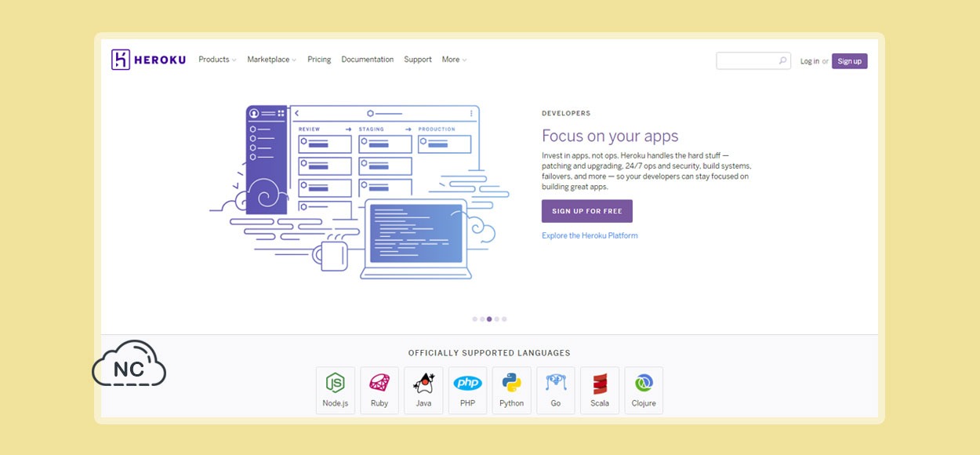980x455 pixels.
Task: Open the Documentation menu item
Action: [x=368, y=60]
